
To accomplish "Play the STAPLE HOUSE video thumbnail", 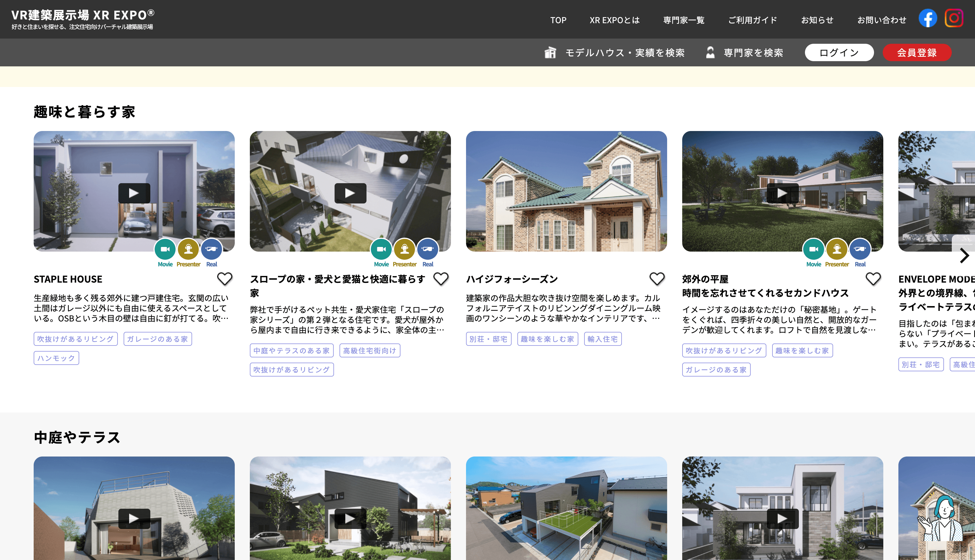I will [x=134, y=193].
